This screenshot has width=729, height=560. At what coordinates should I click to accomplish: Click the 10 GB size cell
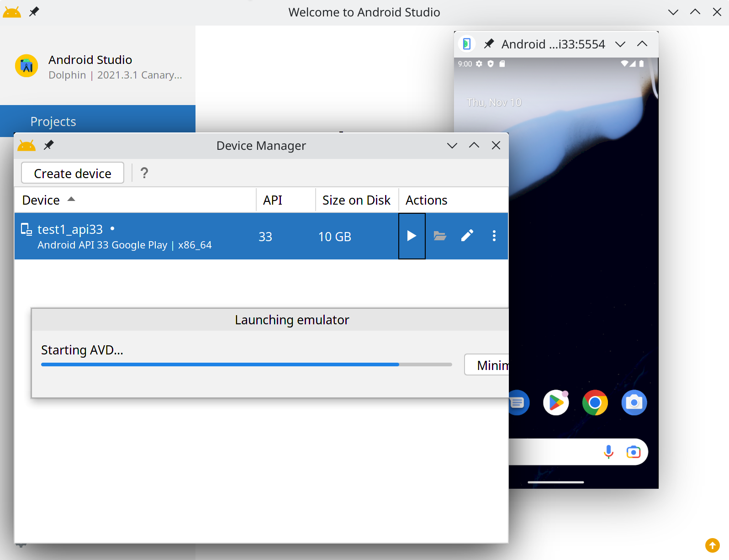(335, 237)
